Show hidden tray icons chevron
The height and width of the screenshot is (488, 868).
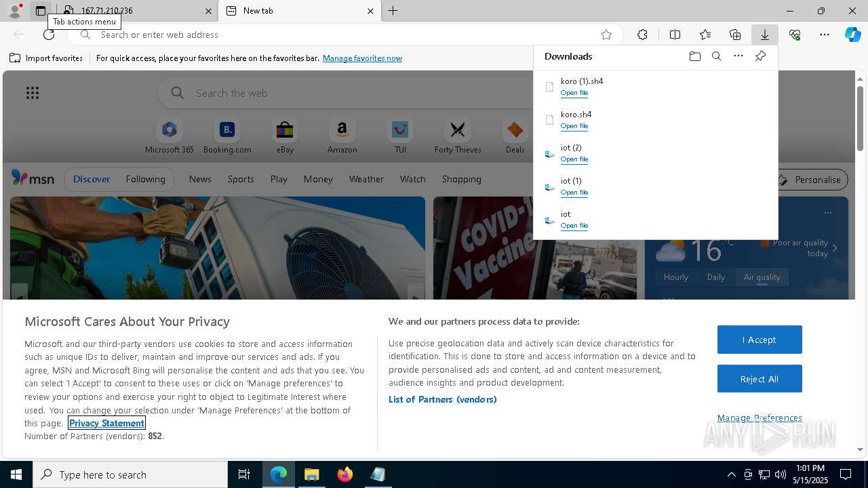click(731, 474)
